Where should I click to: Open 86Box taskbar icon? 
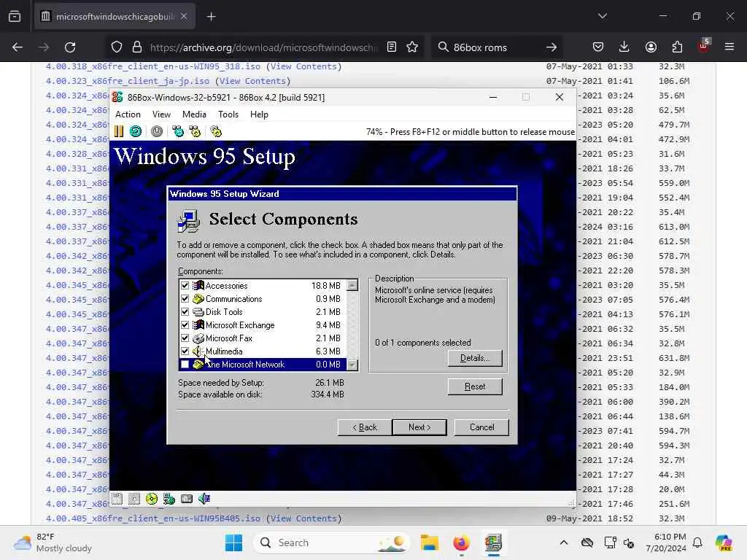click(494, 542)
